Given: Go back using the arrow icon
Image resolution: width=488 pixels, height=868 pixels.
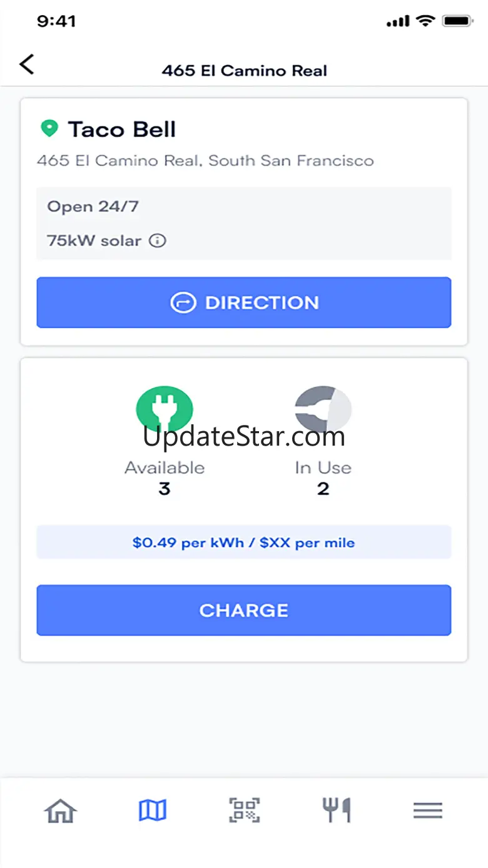Looking at the screenshot, I should point(27,64).
